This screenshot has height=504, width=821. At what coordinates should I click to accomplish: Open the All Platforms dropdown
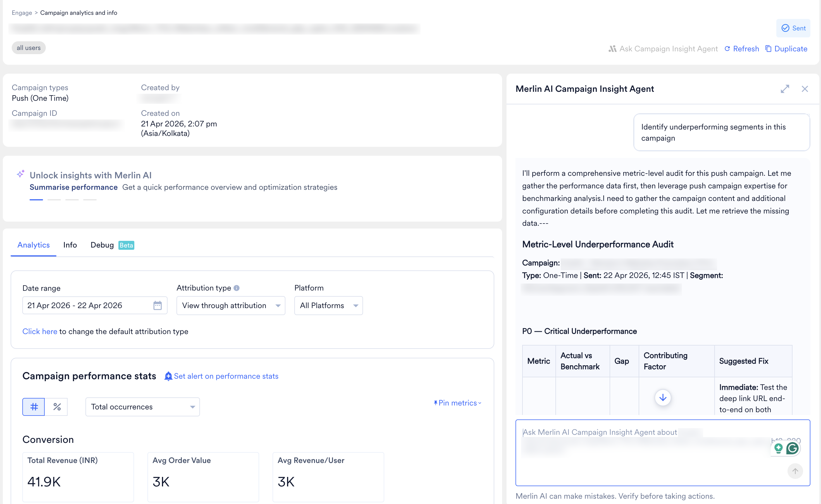tap(328, 305)
